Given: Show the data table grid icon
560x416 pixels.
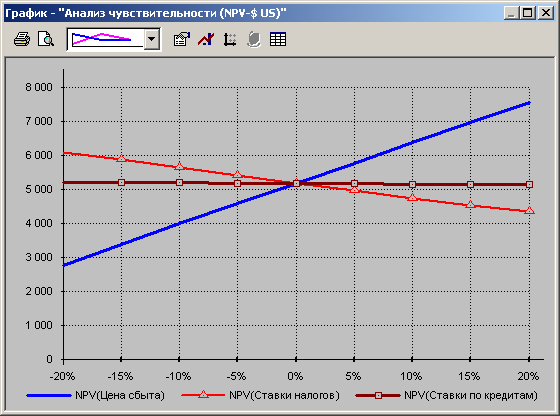Looking at the screenshot, I should coord(278,39).
